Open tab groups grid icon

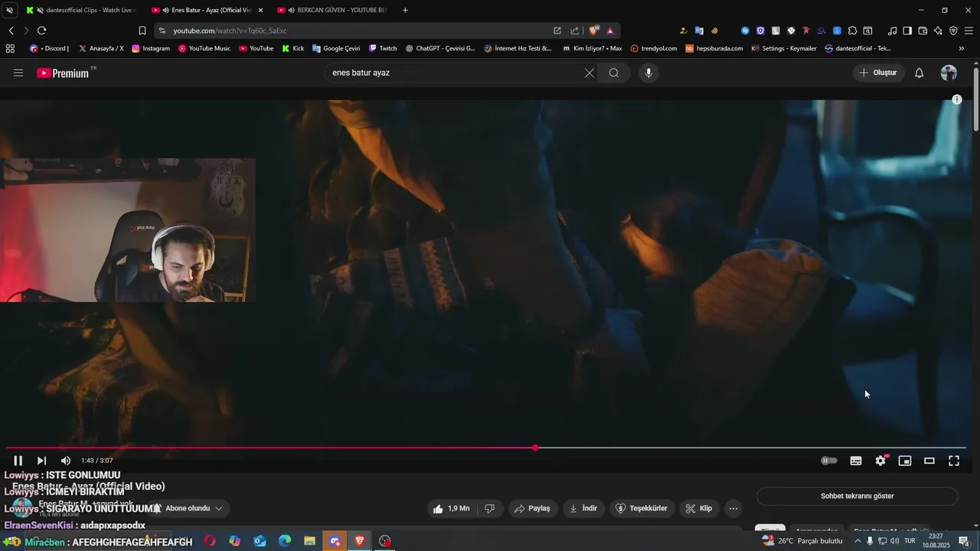pos(10,48)
